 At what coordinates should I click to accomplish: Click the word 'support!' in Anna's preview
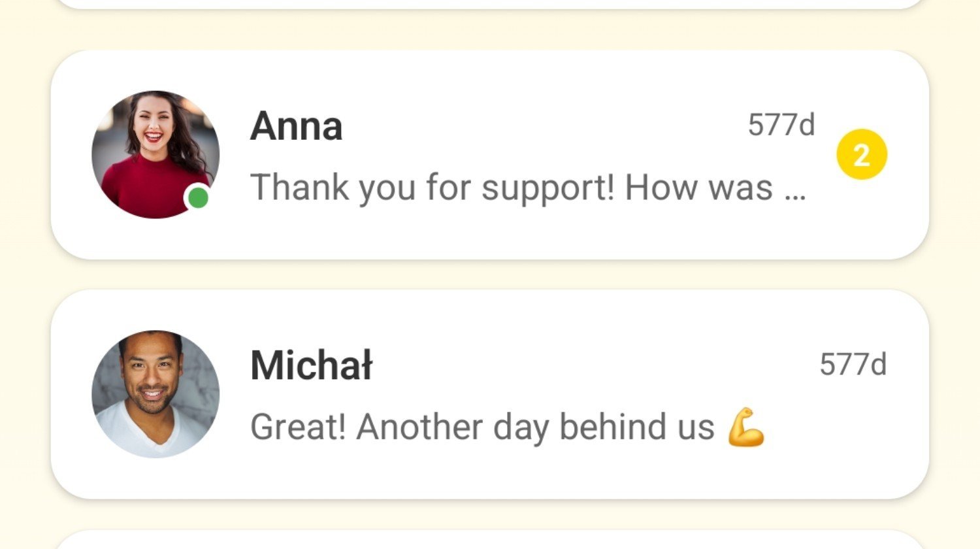pyautogui.click(x=547, y=189)
